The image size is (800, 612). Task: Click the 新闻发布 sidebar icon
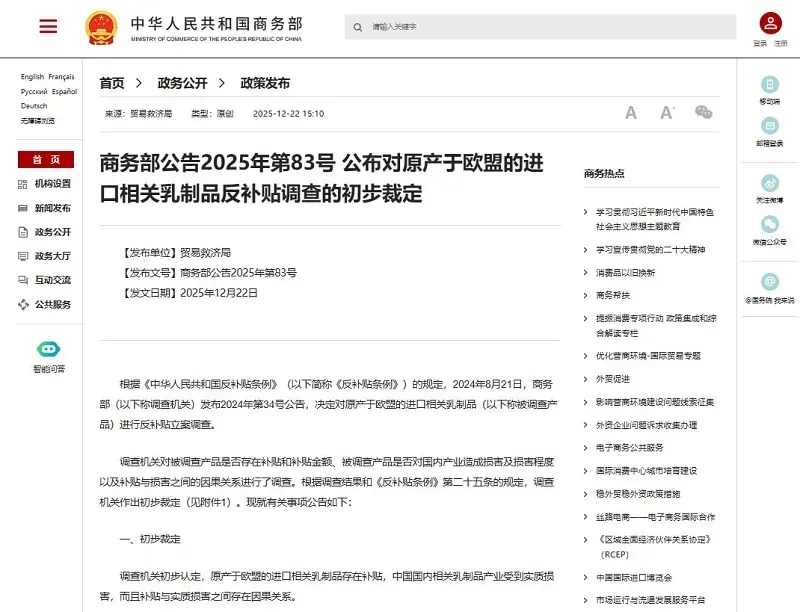pos(22,209)
